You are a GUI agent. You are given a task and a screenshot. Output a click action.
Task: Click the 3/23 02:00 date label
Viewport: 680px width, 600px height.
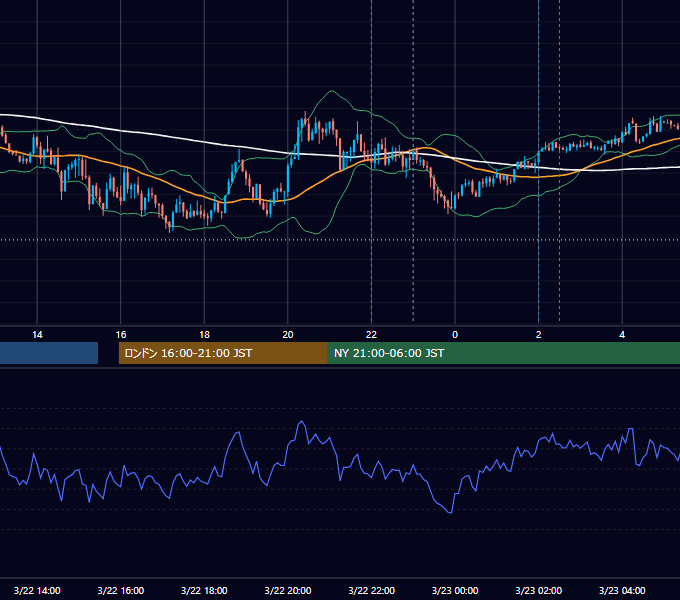(x=539, y=590)
